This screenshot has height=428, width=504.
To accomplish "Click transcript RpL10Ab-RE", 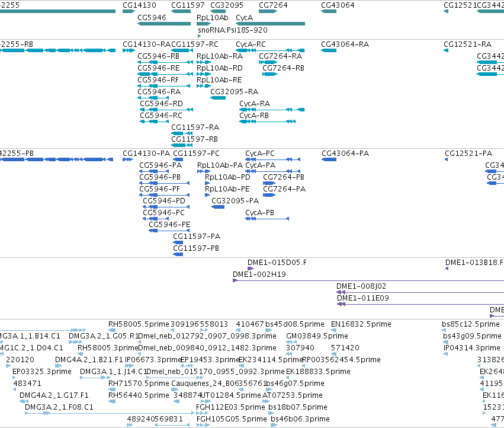I will point(219,80).
